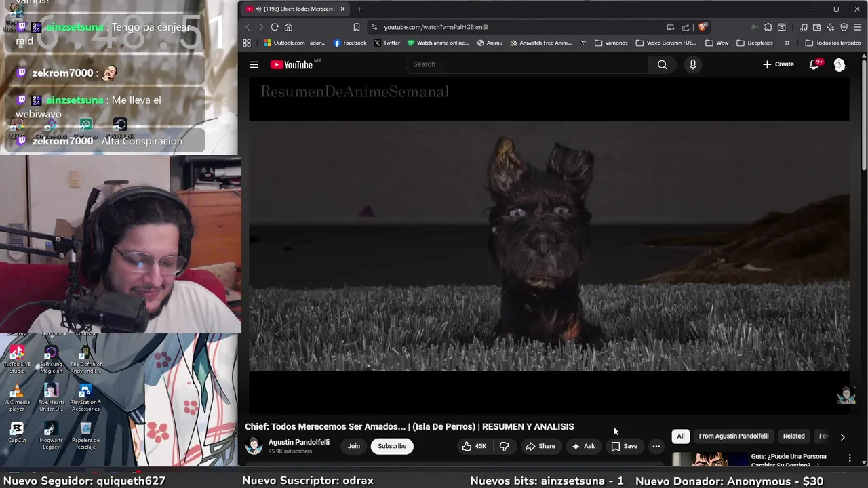Screen dimensions: 868x488
Task: Open the Deepfakes bookmarks folder
Action: point(754,43)
